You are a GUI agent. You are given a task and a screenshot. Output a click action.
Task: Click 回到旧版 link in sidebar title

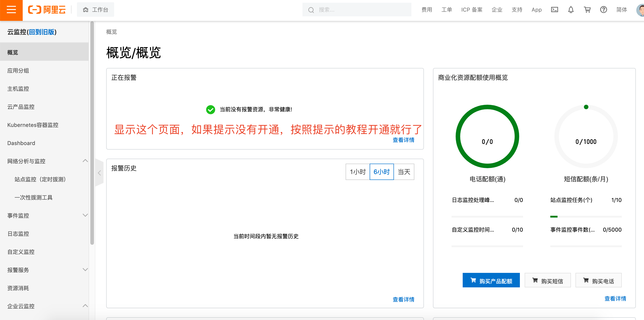click(x=42, y=32)
